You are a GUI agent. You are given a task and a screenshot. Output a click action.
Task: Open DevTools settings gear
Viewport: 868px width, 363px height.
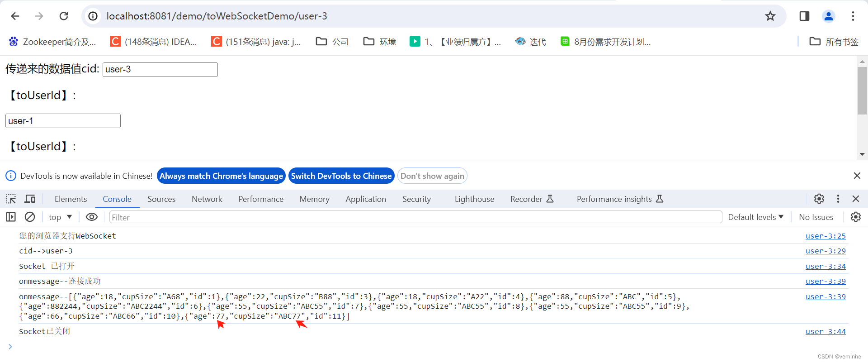pos(819,199)
